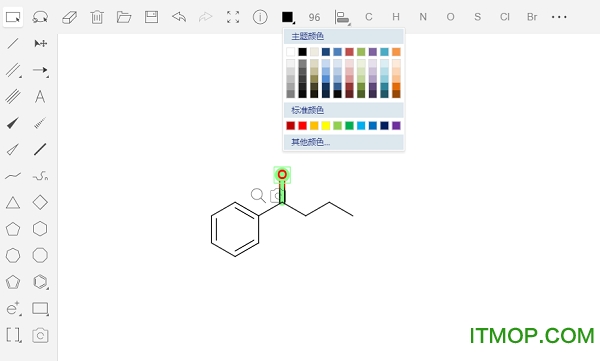The height and width of the screenshot is (361, 600).
Task: Pick the yellow standard color swatch
Action: (326, 126)
